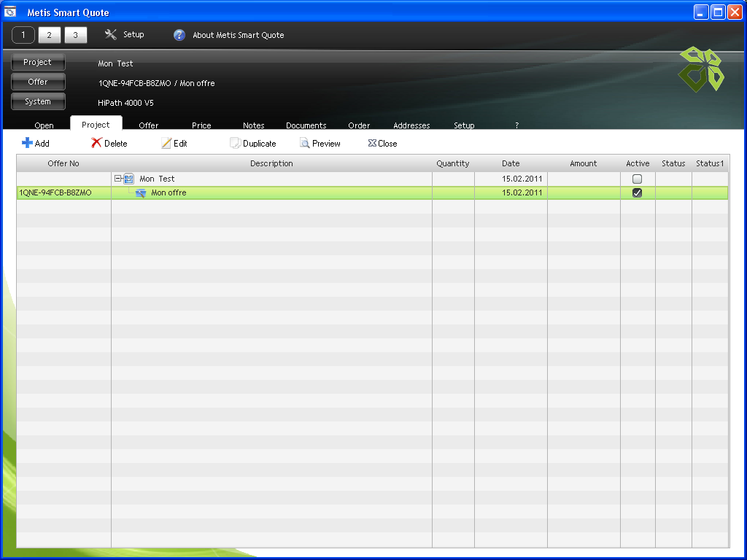Viewport: 747px width, 560px height.
Task: Sort by Offer No column header
Action: coord(63,163)
